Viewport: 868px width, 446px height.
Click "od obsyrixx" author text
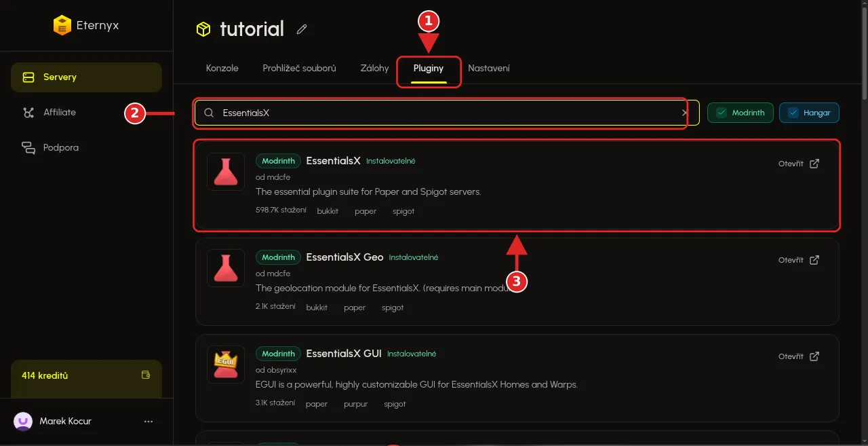click(276, 370)
